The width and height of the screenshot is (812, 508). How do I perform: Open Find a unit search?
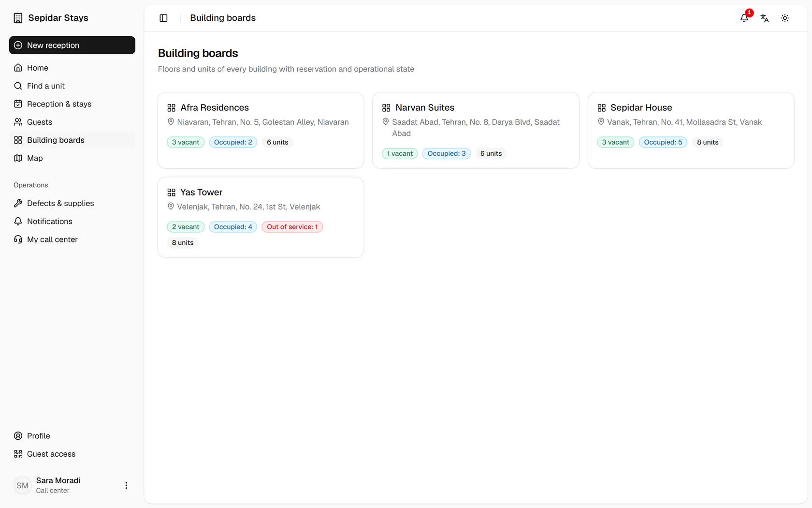click(x=72, y=86)
